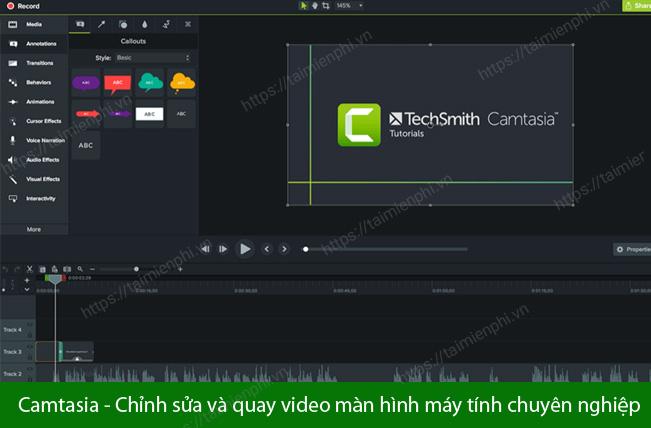Zoom out the timeline with minus
651x428 pixels.
(x=92, y=269)
